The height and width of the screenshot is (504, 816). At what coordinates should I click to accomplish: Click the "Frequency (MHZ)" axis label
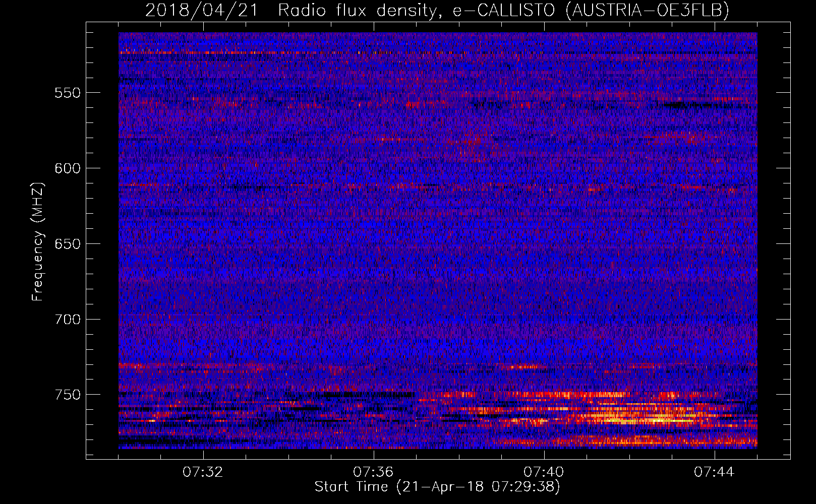coord(38,242)
